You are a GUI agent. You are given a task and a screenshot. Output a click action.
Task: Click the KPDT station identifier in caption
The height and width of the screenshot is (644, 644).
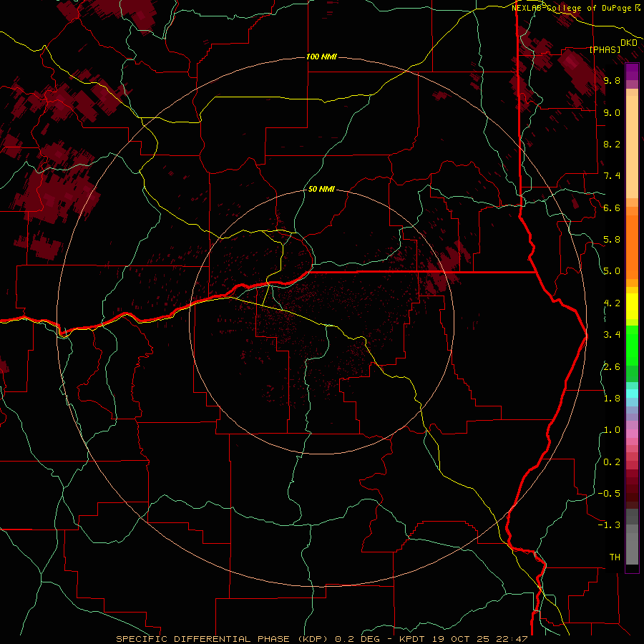pos(414,639)
